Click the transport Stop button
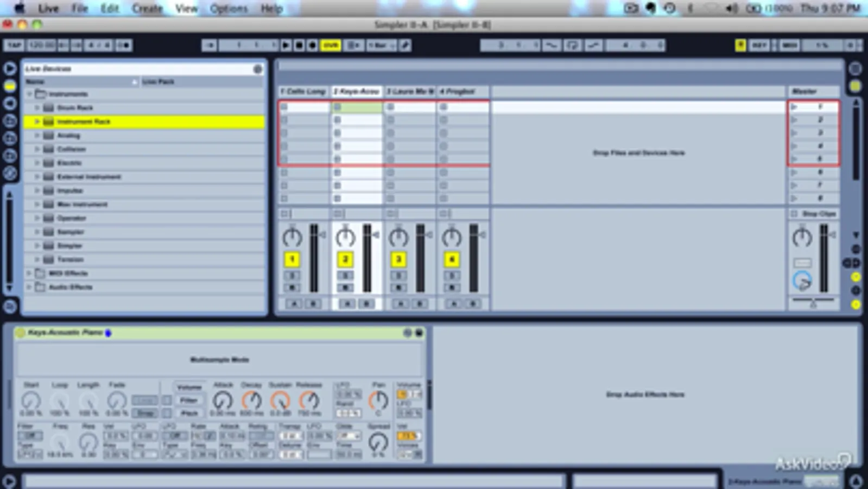The image size is (868, 489). coord(299,46)
